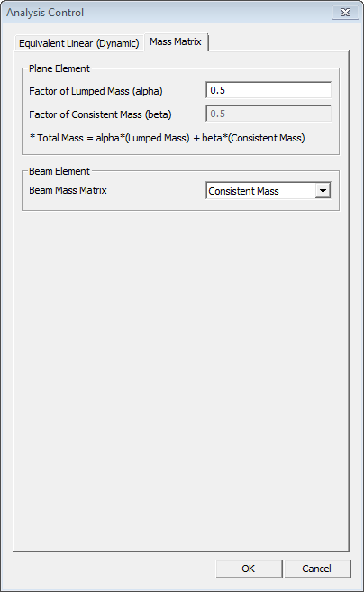Click the 0.5 value in beta field
364x592 pixels.
click(x=217, y=114)
